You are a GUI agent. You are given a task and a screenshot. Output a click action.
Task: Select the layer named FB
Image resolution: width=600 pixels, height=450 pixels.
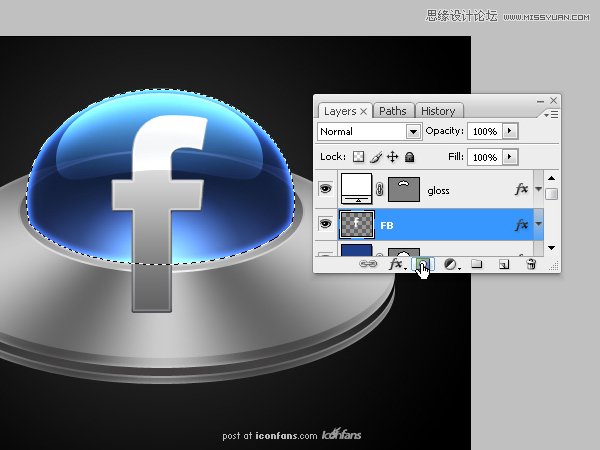tap(386, 225)
